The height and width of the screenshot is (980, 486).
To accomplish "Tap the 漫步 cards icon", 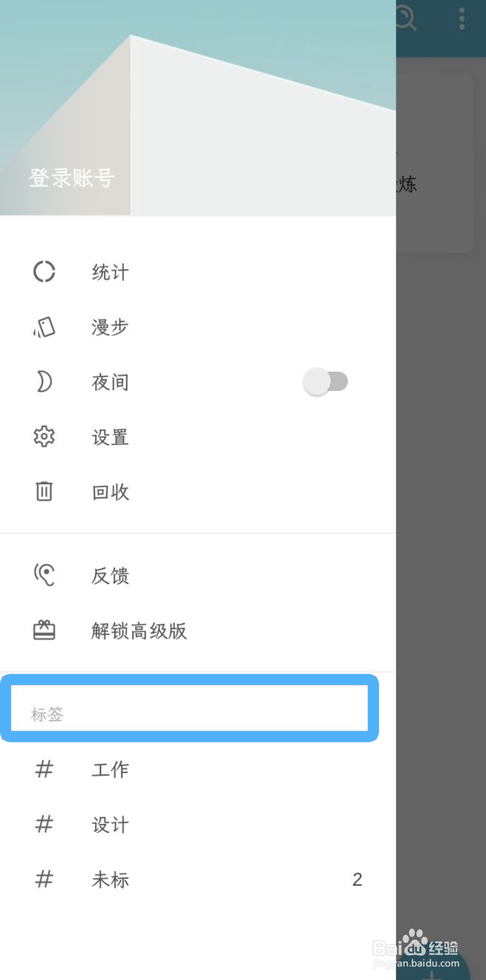I will pos(44,326).
